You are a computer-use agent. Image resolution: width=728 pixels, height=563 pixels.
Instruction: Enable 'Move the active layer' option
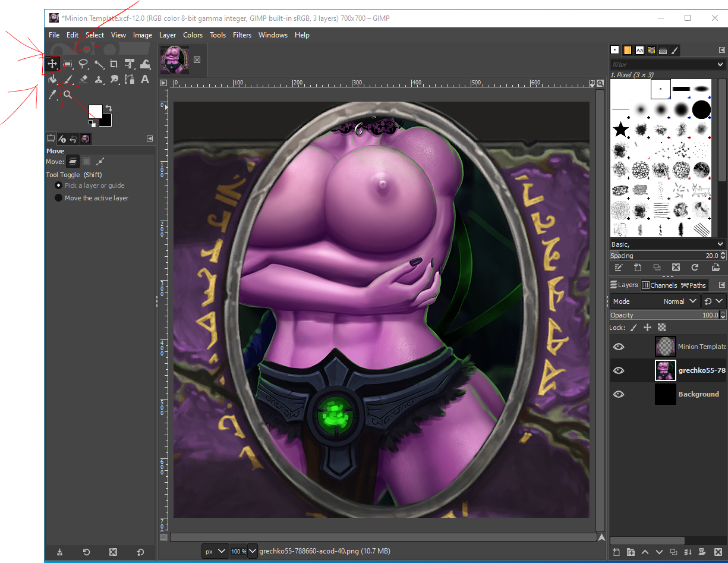[58, 197]
